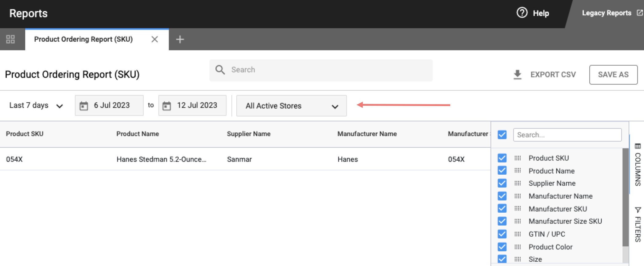The width and height of the screenshot is (644, 266).
Task: Click the dashboard grid icon
Action: click(10, 39)
